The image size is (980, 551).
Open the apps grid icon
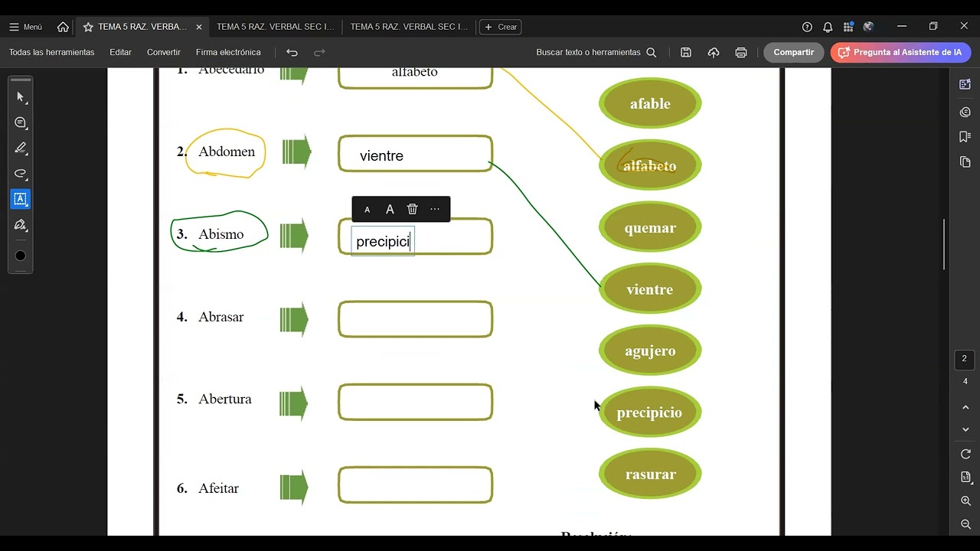[848, 27]
